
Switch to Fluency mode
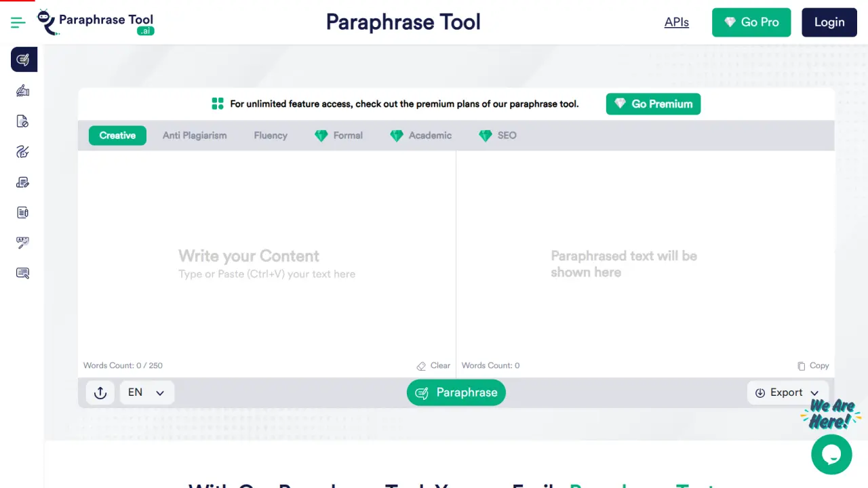pos(271,136)
